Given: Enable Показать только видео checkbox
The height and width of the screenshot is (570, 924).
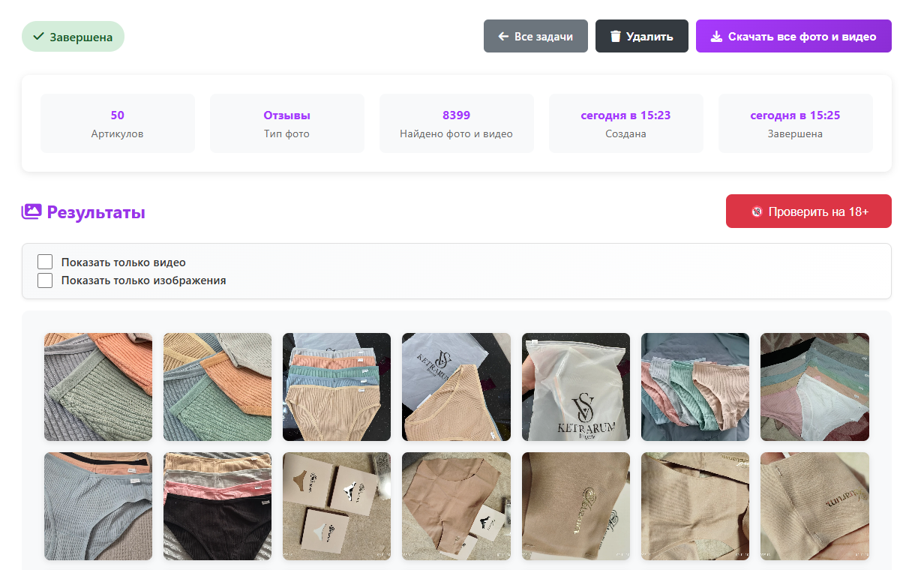Looking at the screenshot, I should [x=45, y=262].
